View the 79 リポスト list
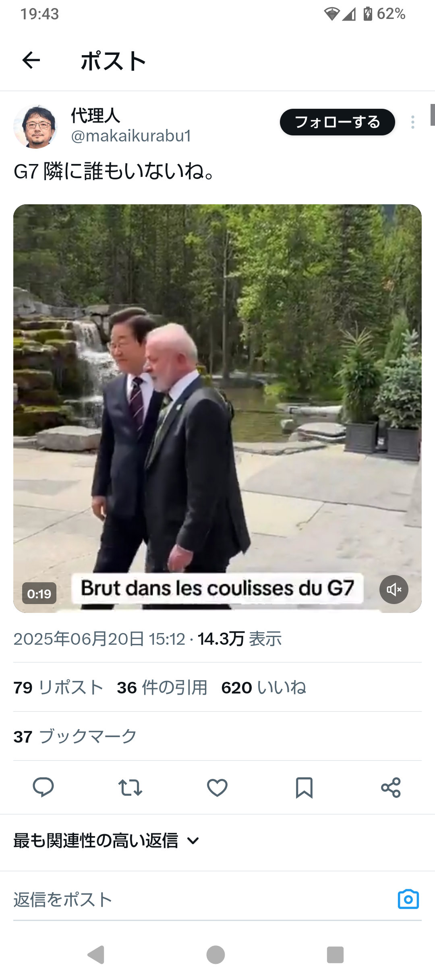 coord(58,687)
